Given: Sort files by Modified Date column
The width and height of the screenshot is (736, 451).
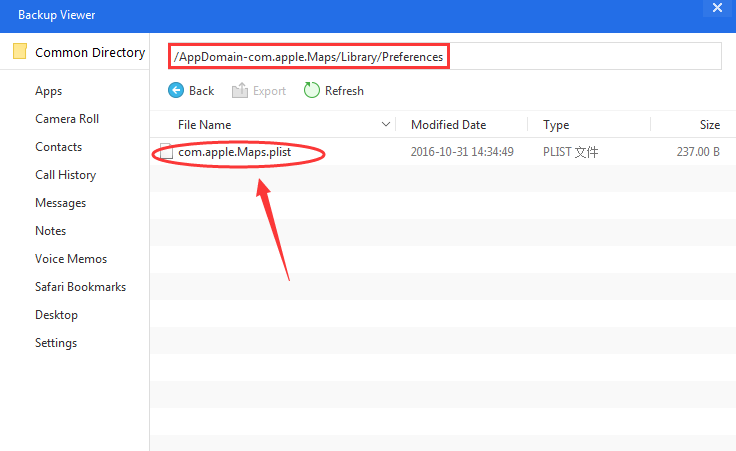Looking at the screenshot, I should click(449, 125).
